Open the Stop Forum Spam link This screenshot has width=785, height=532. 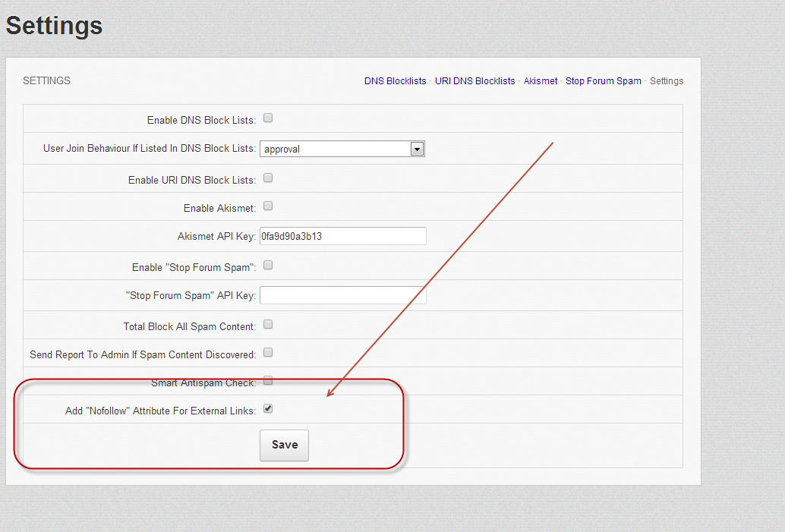point(603,81)
